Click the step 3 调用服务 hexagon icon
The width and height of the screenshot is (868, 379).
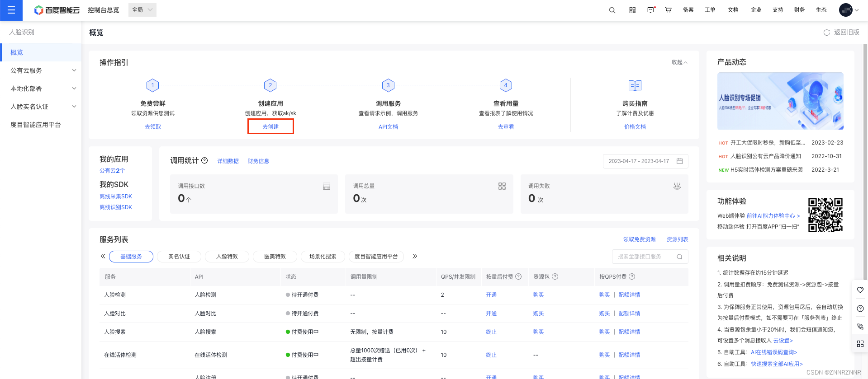(x=388, y=85)
